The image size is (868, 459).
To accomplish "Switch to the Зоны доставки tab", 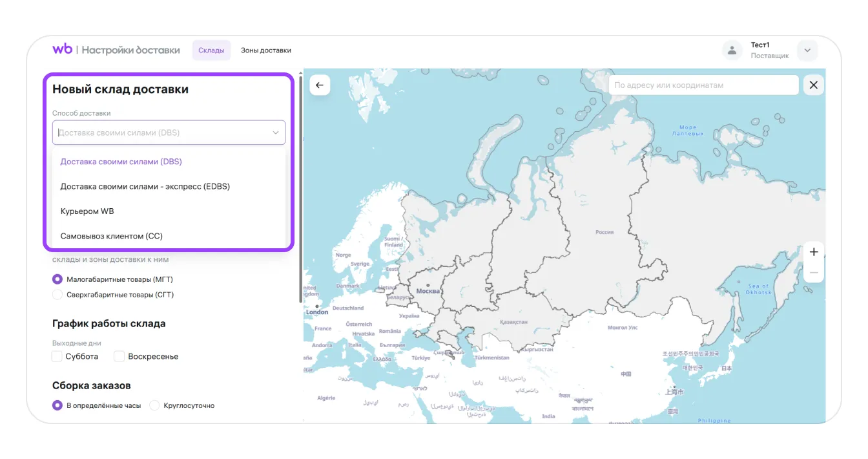I will [266, 50].
